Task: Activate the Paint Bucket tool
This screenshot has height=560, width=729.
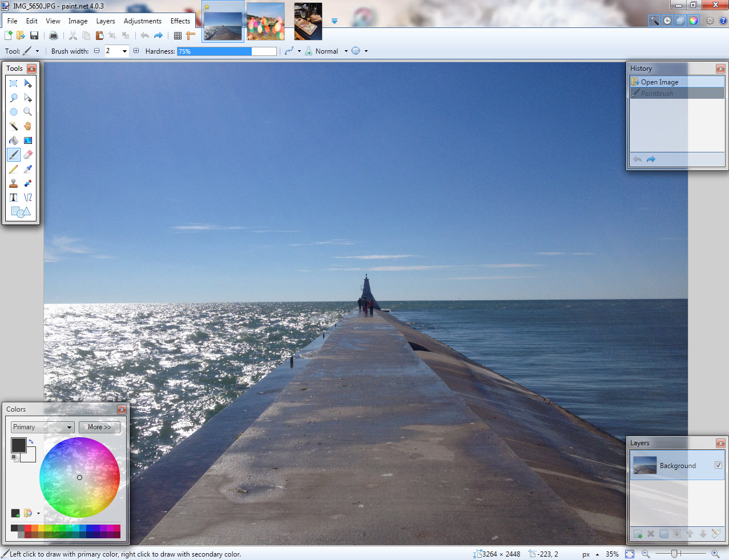Action: click(x=14, y=140)
